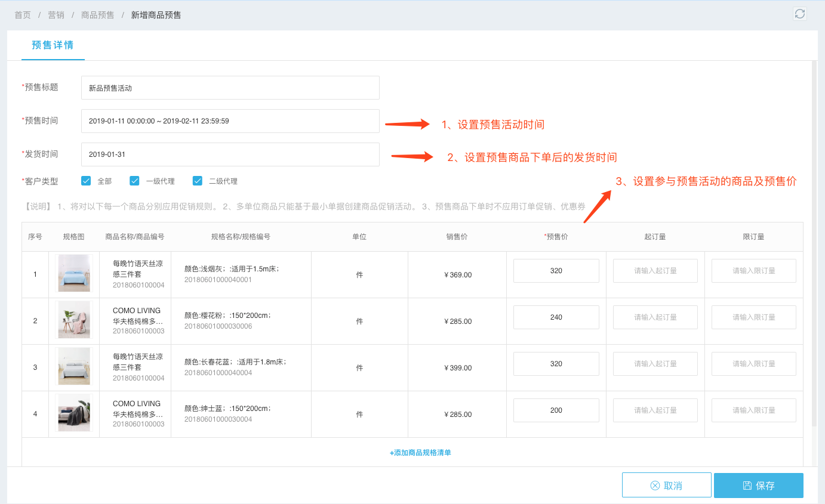This screenshot has height=504, width=825.
Task: Click the refresh icon at top right
Action: (799, 14)
